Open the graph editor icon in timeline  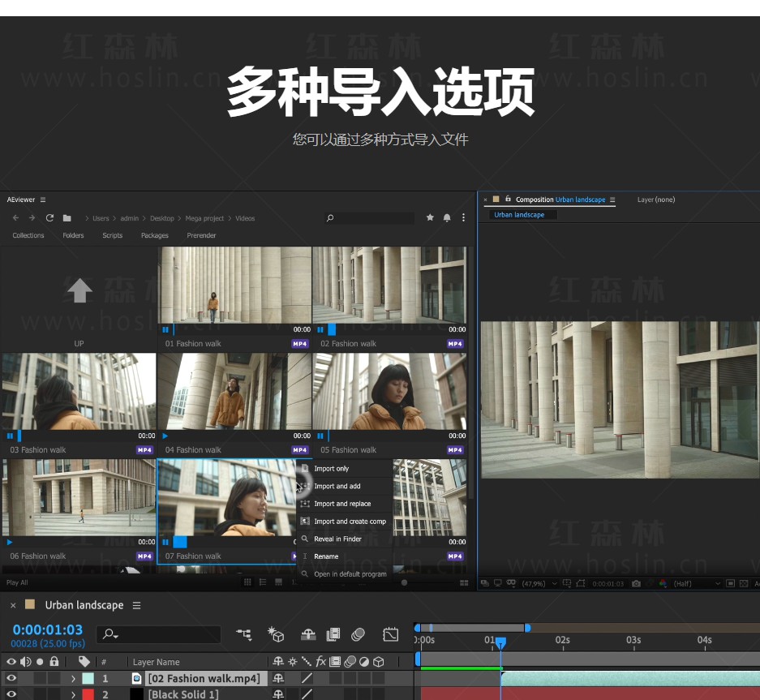pos(391,634)
